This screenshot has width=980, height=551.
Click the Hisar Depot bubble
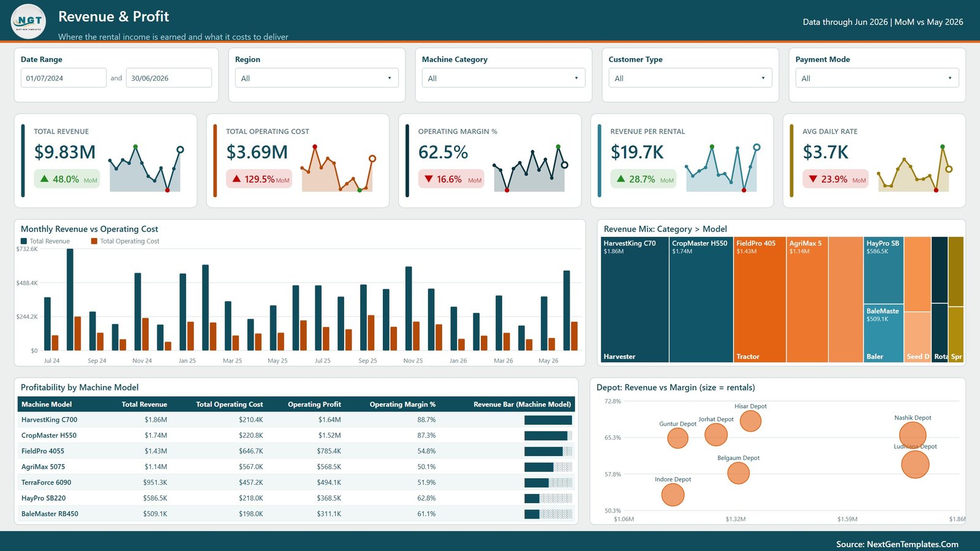tap(750, 421)
